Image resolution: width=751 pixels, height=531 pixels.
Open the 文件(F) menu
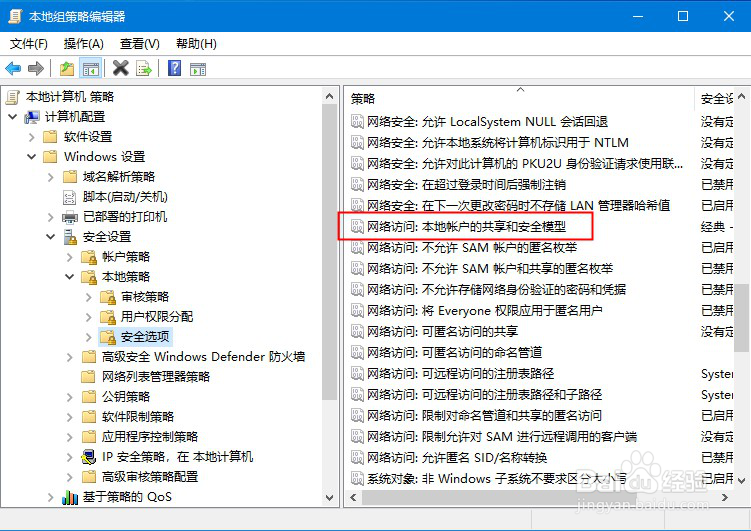[x=29, y=44]
